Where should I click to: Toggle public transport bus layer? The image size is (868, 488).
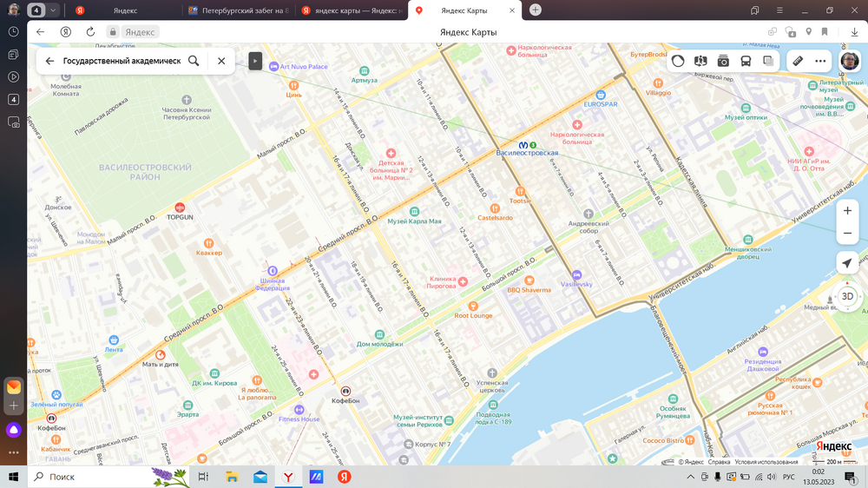pos(746,61)
